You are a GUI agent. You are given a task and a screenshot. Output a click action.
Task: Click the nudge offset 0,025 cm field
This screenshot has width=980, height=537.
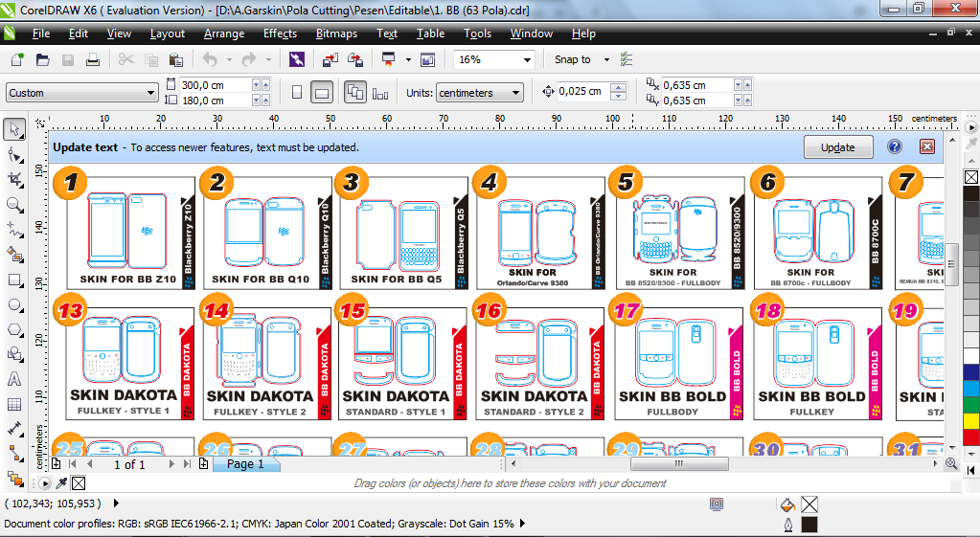pos(582,91)
